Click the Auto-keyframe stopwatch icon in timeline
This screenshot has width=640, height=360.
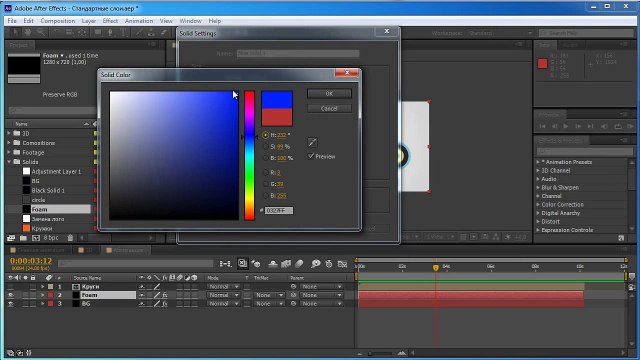click(x=329, y=264)
